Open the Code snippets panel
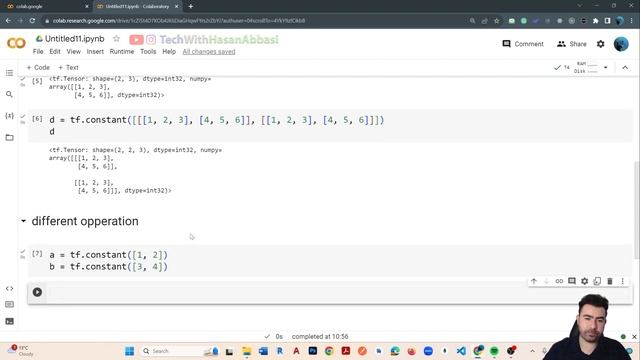Viewport: 640px width, 360px height. [x=9, y=289]
